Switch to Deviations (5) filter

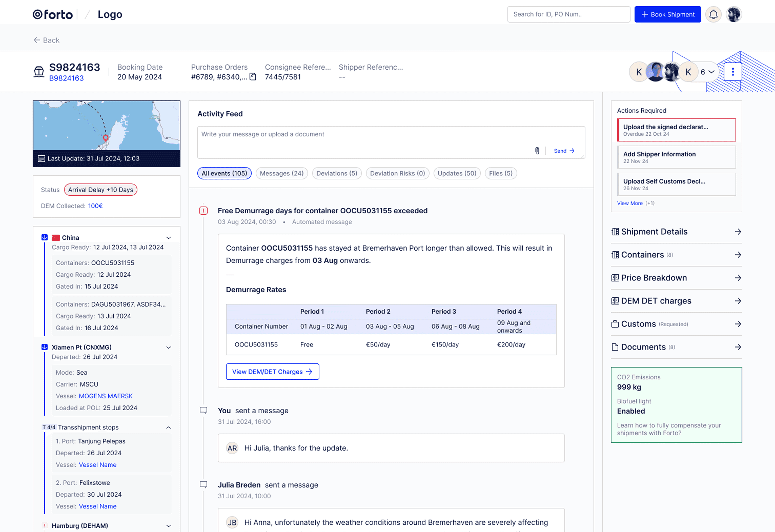[336, 173]
